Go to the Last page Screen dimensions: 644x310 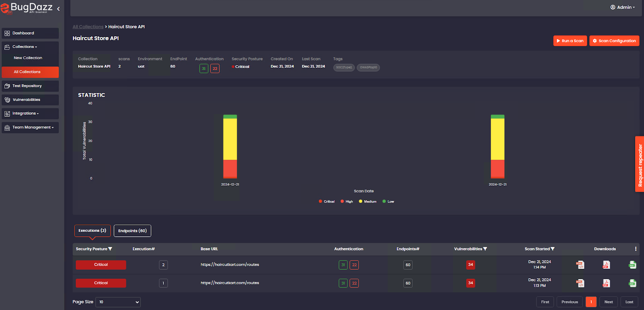tap(629, 302)
